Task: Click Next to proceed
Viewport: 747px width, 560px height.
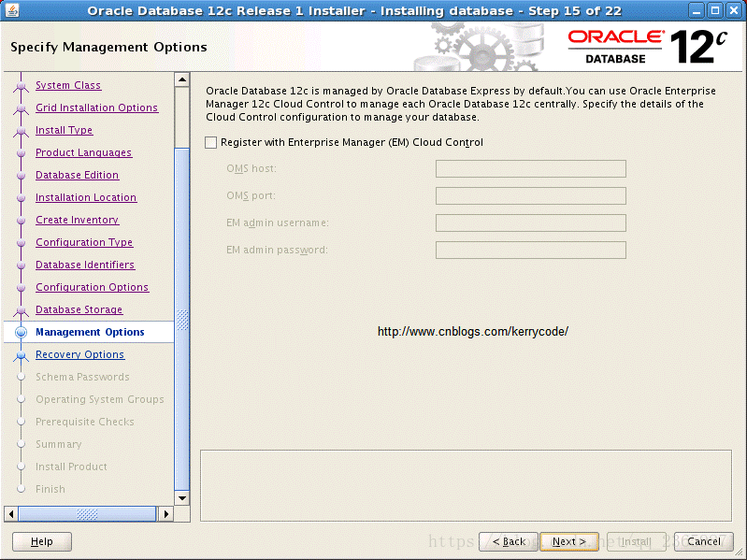Action: click(568, 541)
